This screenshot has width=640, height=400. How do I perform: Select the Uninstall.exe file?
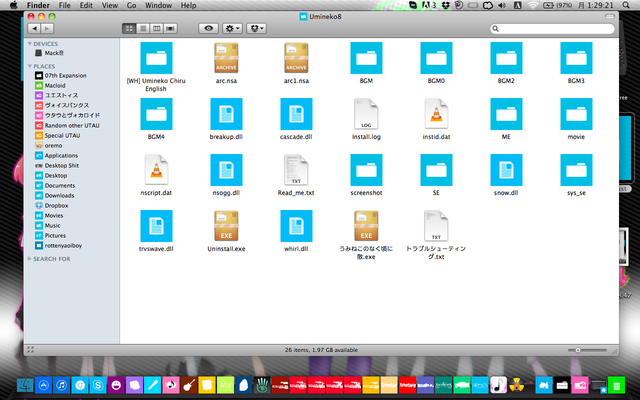(x=226, y=226)
